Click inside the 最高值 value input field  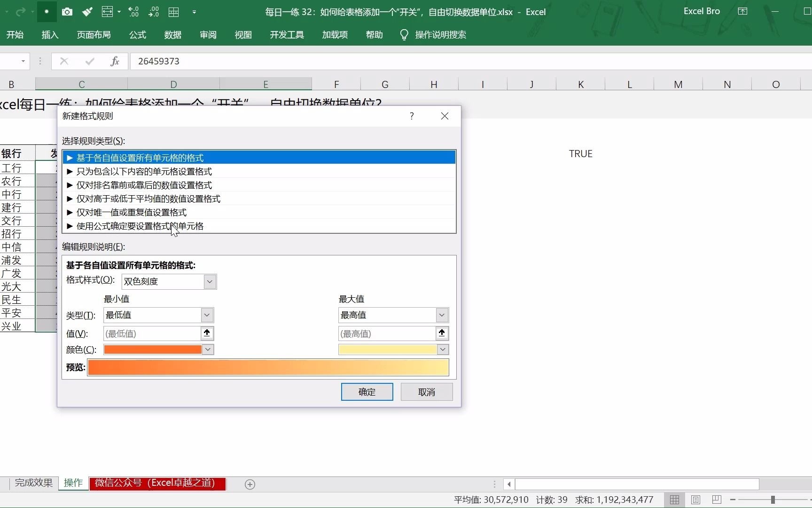(x=385, y=333)
